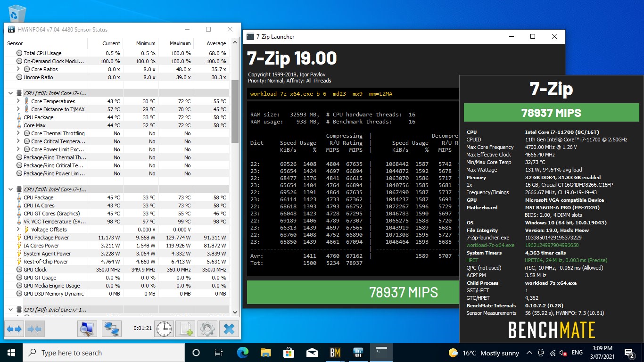This screenshot has height=362, width=644.
Task: Open Cortana circle icon on taskbar
Action: [x=196, y=353]
